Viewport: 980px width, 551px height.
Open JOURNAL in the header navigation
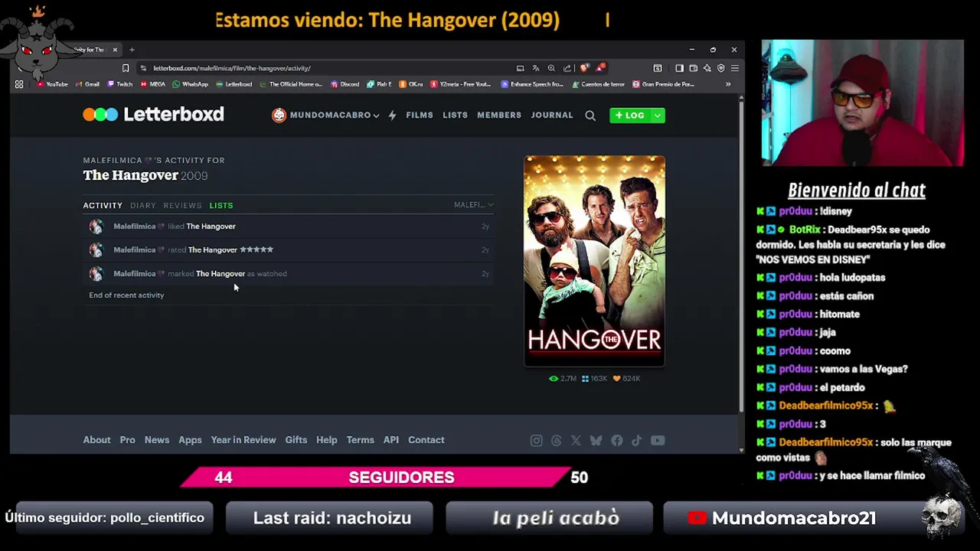tap(552, 116)
